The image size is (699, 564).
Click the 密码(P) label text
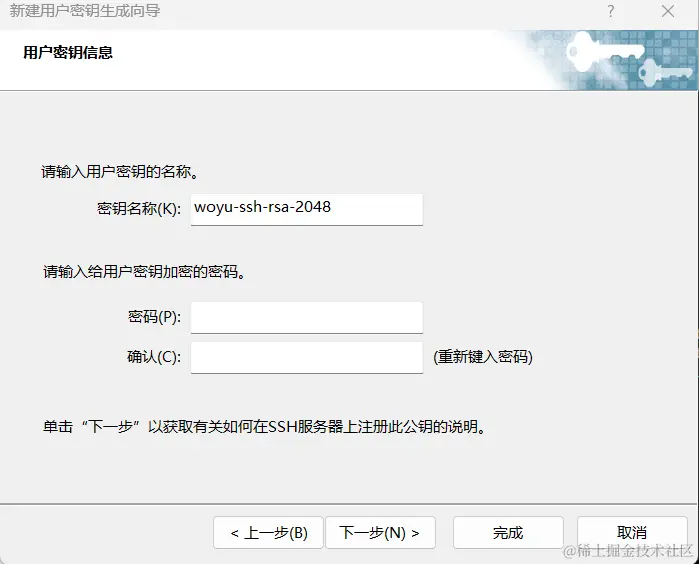154,317
